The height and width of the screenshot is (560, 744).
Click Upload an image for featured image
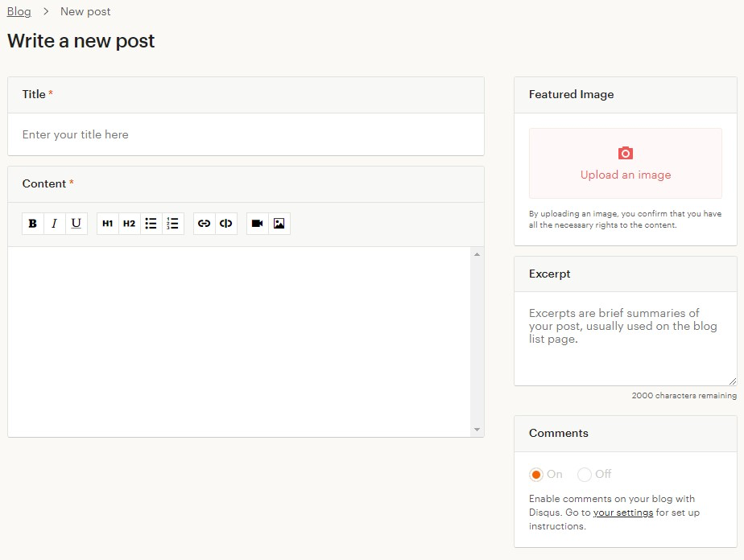626,163
